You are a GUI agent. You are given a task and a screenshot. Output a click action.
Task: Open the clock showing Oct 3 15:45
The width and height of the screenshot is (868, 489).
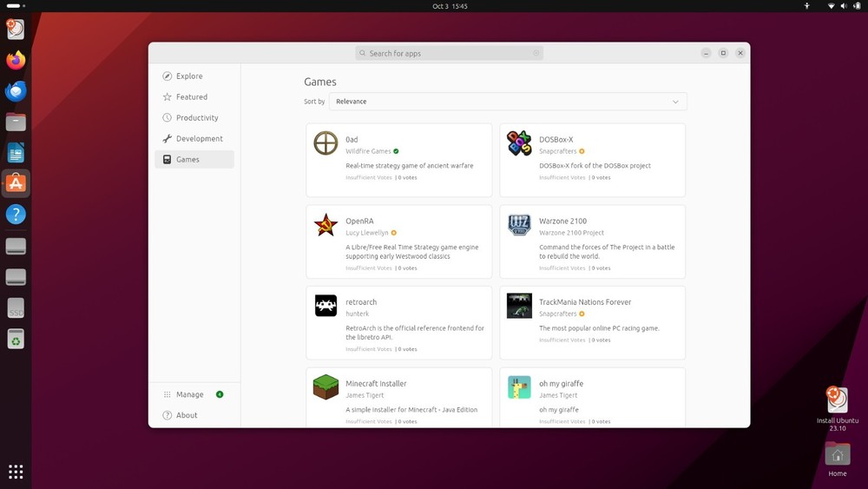coord(450,6)
